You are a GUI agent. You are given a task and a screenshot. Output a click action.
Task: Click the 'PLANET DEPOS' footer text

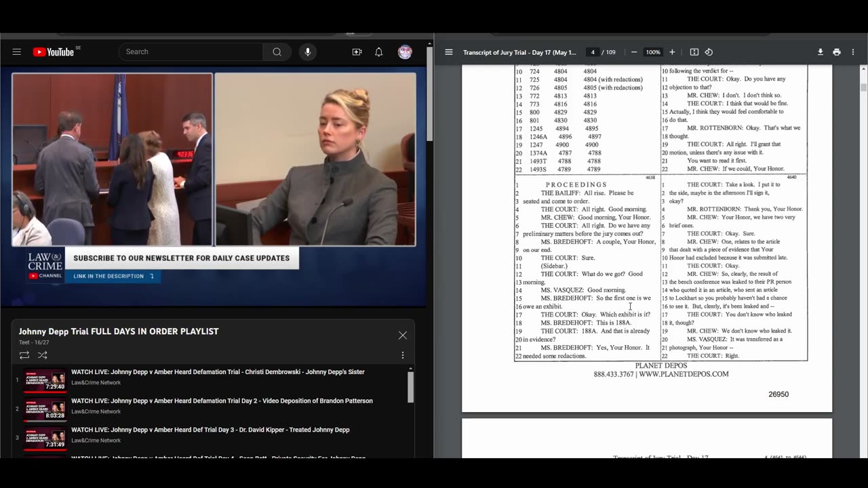pos(661,365)
